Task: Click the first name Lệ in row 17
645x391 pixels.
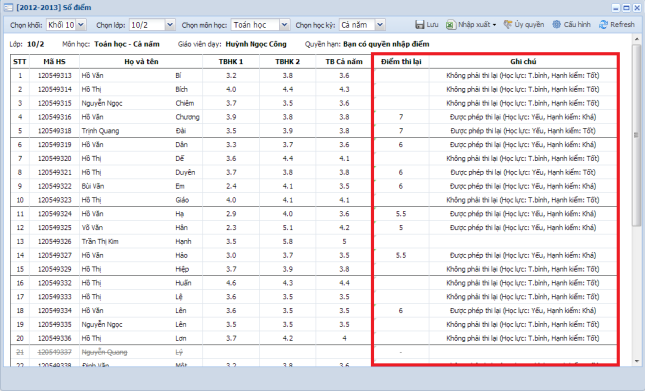Action: pyautogui.click(x=179, y=297)
